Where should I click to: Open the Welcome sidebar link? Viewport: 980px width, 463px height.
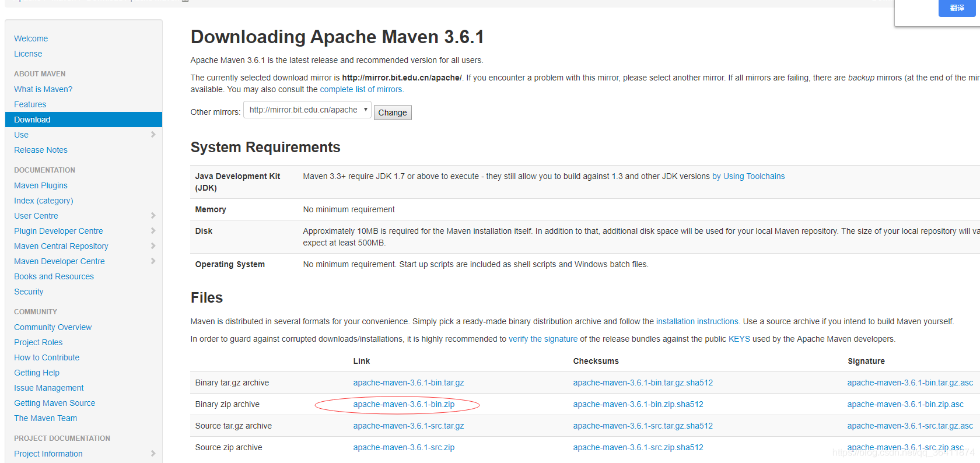click(31, 38)
